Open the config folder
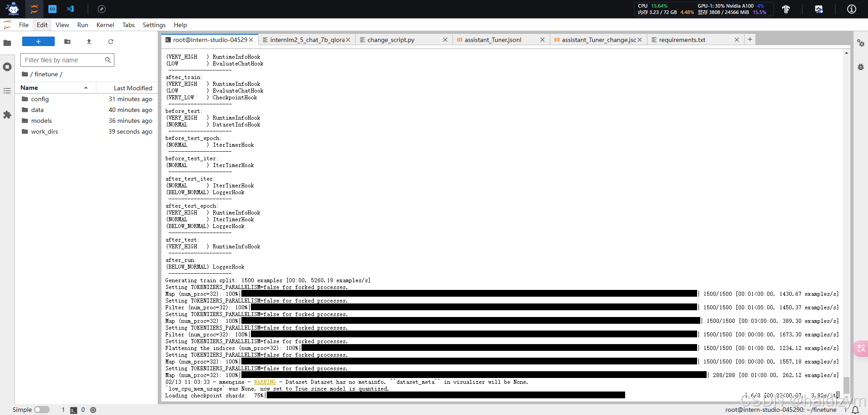Screen dimensions: 868x415 click(x=87, y=99)
